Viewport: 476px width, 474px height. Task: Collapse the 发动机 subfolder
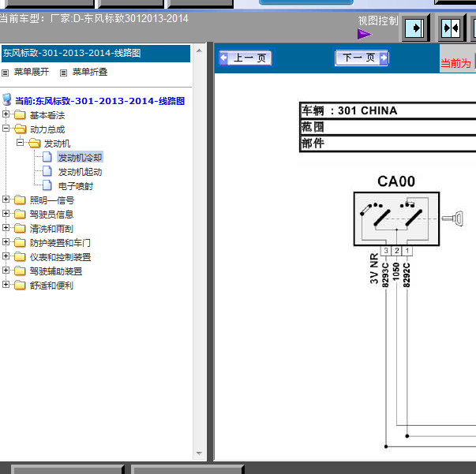tap(20, 142)
